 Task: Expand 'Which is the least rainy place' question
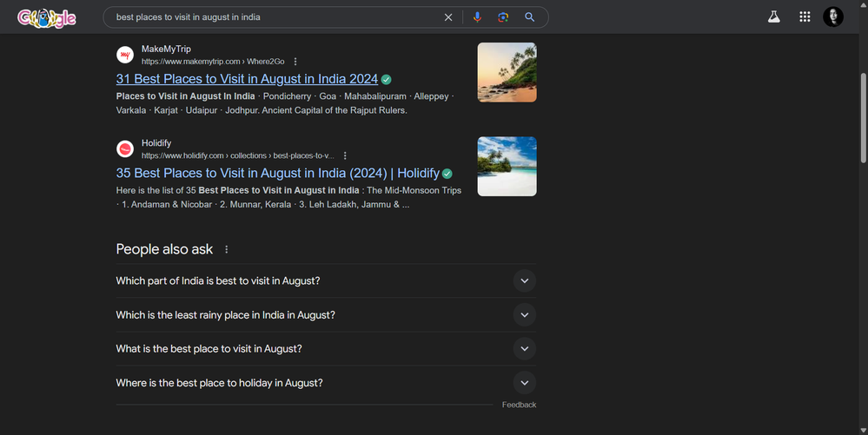coord(326,315)
